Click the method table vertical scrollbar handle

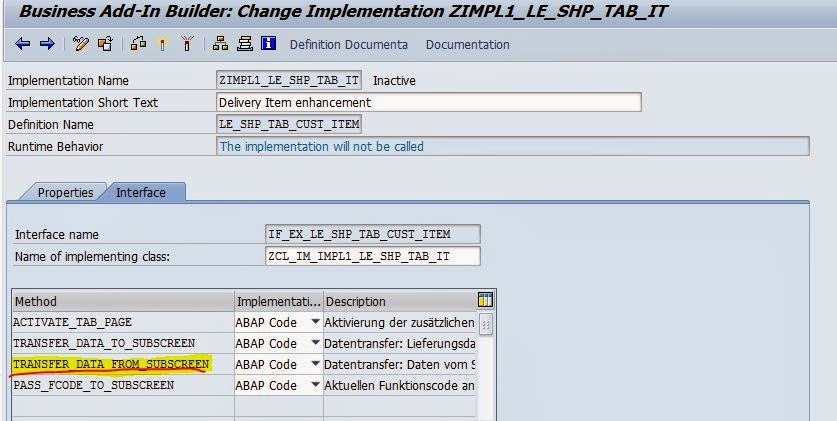pyautogui.click(x=485, y=324)
